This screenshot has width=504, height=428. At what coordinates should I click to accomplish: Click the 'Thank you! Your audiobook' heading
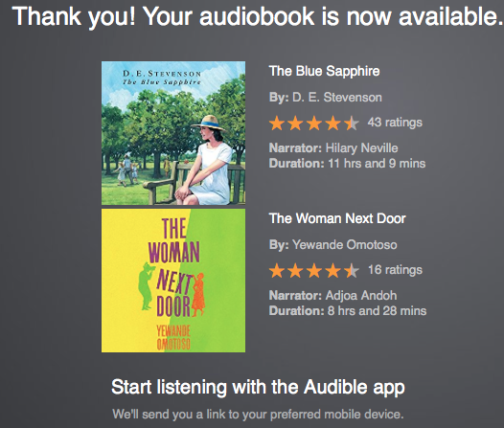[258, 16]
